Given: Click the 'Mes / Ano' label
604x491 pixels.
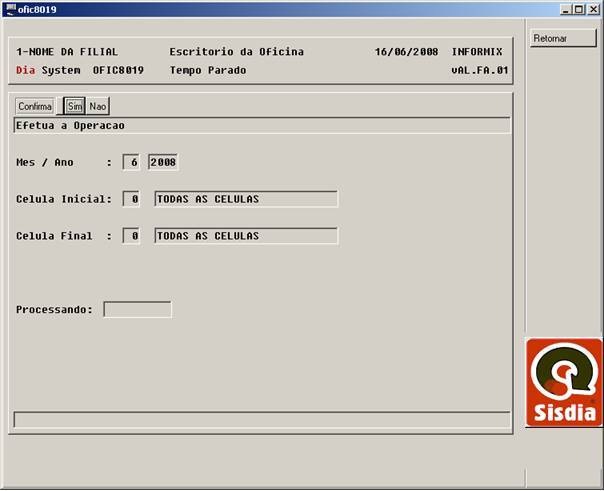Looking at the screenshot, I should [45, 162].
